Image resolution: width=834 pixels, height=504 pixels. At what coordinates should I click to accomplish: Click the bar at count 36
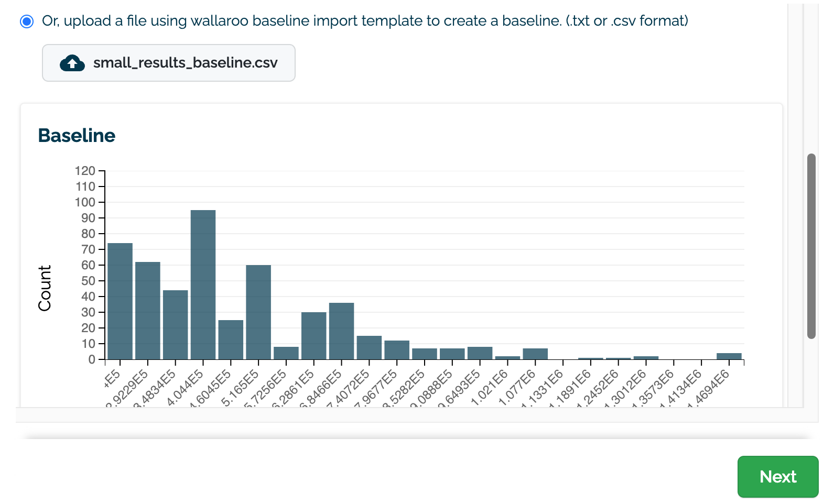pyautogui.click(x=341, y=331)
